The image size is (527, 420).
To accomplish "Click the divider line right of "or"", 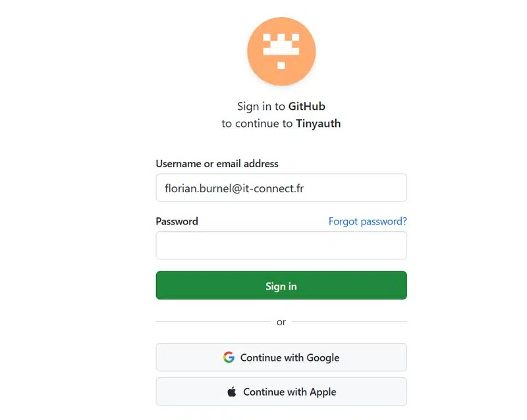I will tap(349, 322).
